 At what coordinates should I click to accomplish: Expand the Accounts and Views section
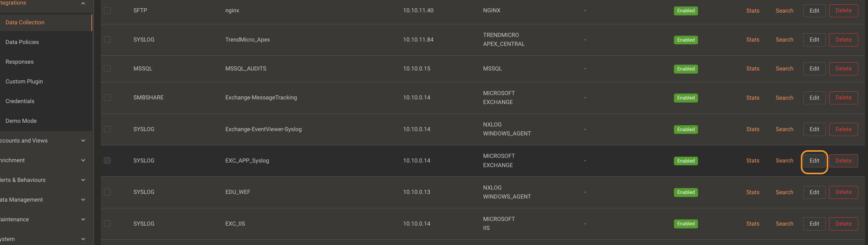pos(83,141)
